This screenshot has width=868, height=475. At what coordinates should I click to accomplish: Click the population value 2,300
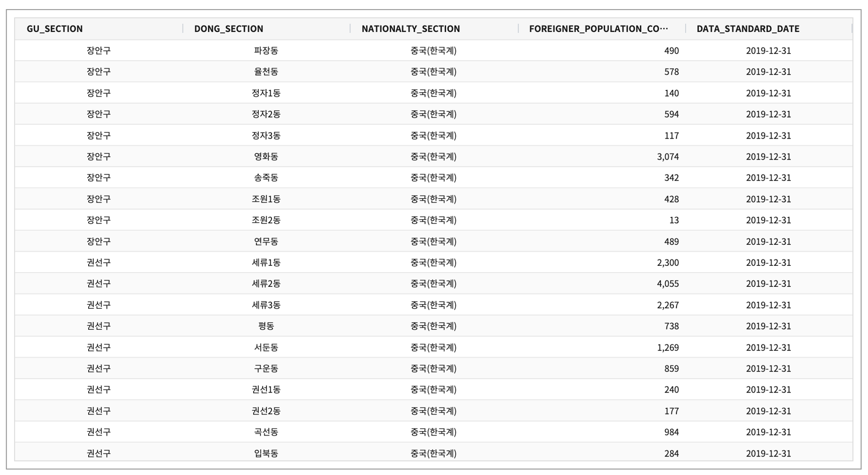(x=668, y=263)
